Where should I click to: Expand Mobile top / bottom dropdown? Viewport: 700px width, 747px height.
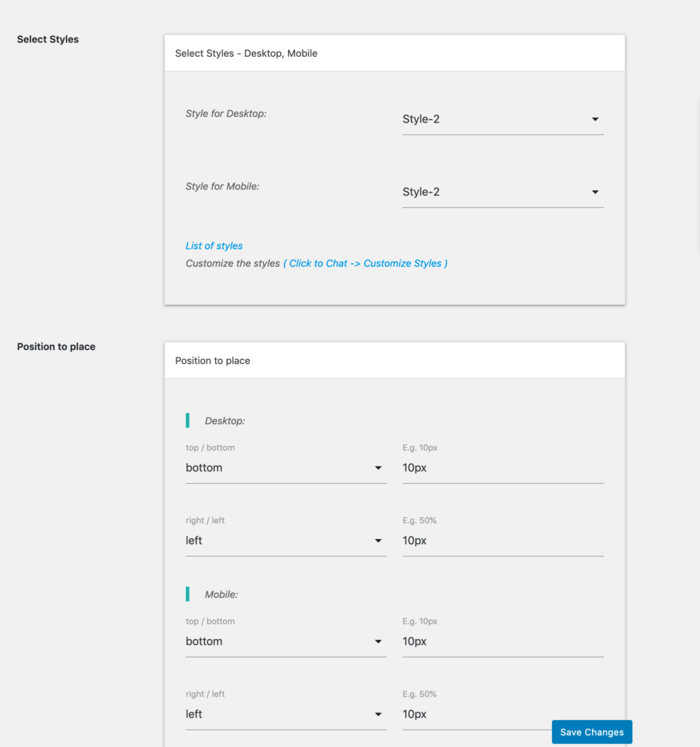(286, 642)
